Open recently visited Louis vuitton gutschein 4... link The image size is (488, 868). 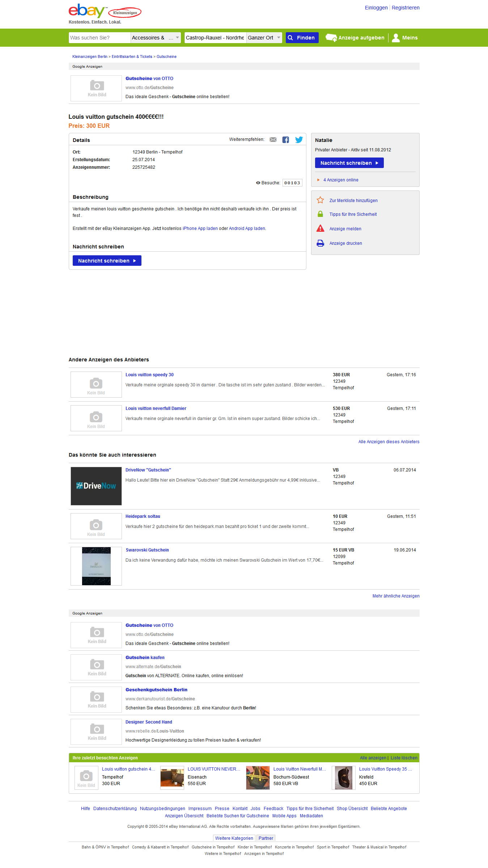point(128,769)
